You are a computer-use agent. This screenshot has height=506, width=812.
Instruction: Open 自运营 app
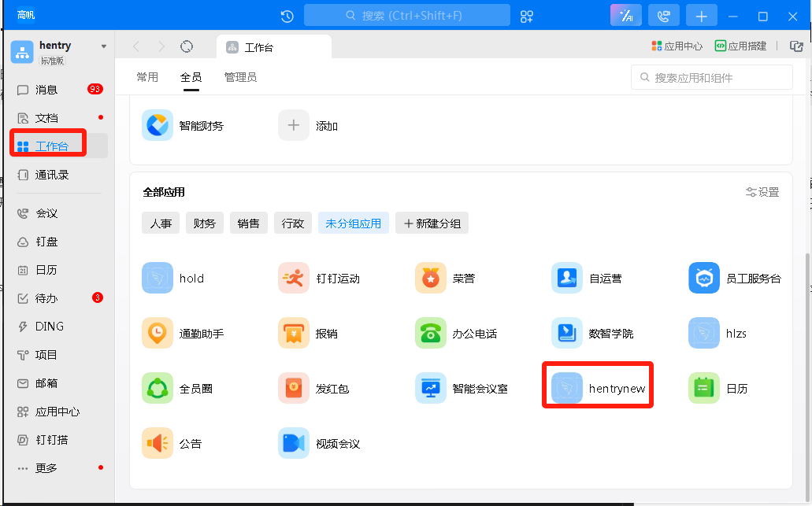point(567,279)
